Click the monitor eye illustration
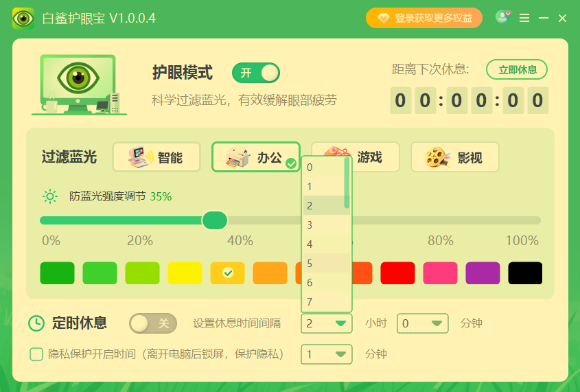 79,84
